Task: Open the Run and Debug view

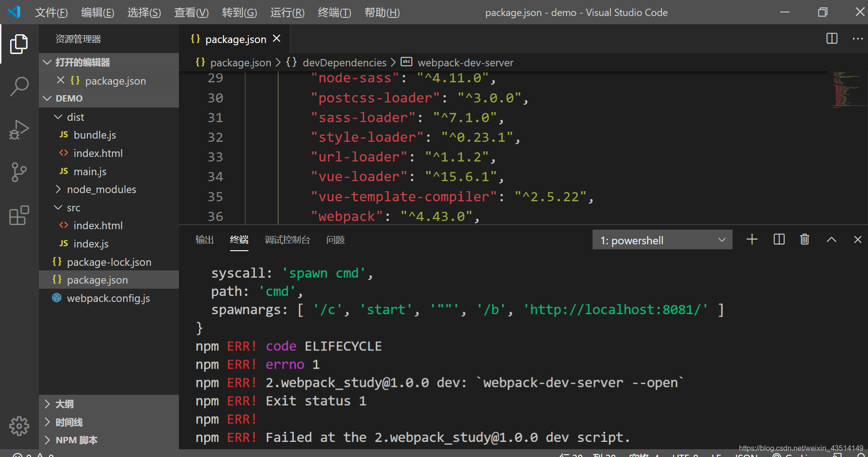Action: (x=19, y=129)
